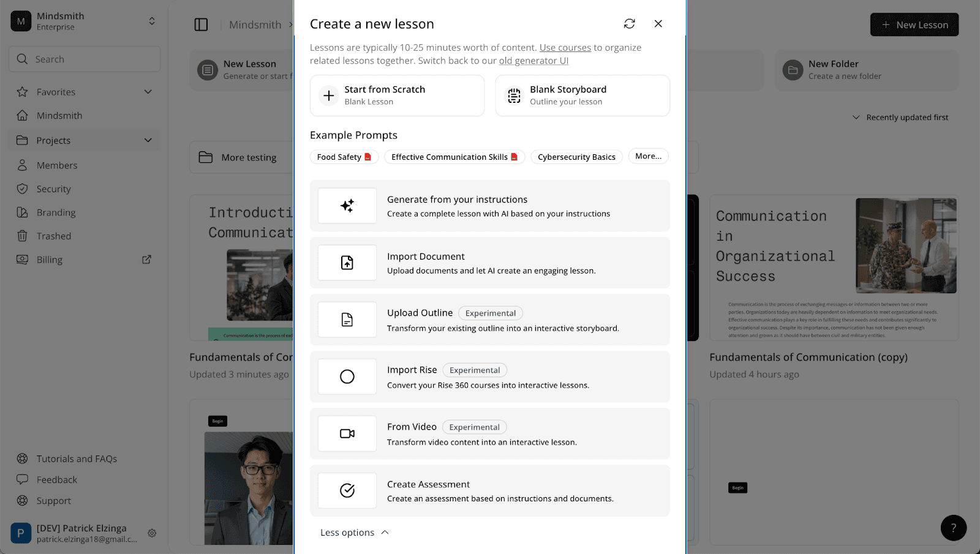980x554 pixels.
Task: Open account settings gear icon
Action: 152,533
